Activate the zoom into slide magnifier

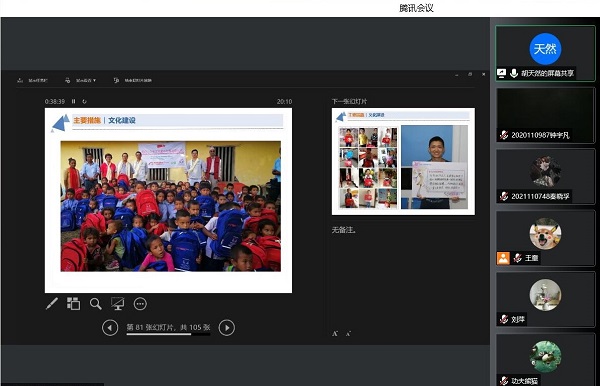tap(95, 304)
